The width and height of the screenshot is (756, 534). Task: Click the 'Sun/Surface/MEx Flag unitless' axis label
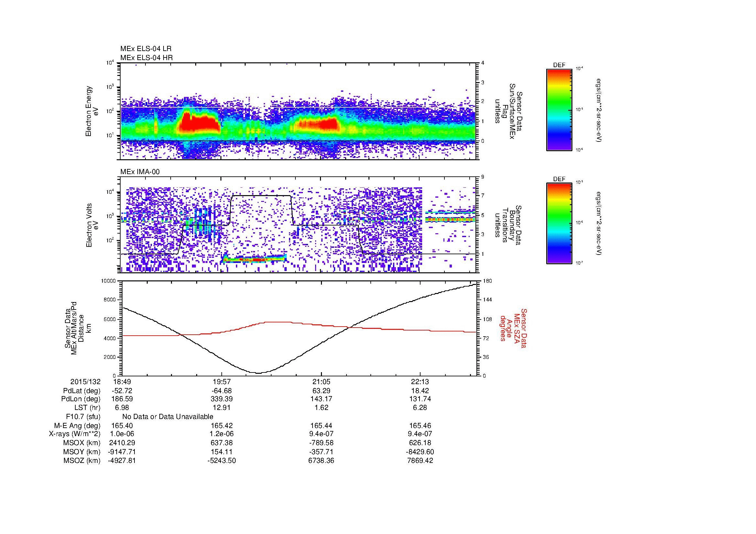click(508, 111)
